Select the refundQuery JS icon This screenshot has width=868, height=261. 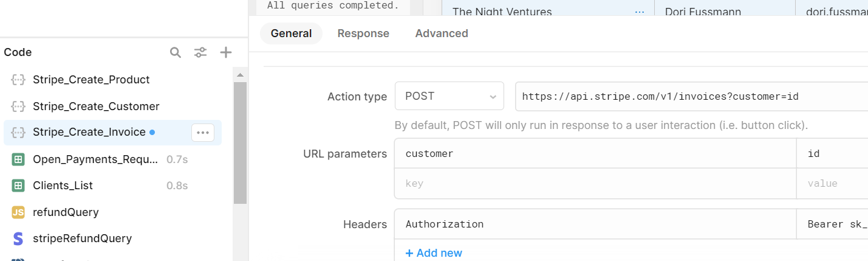point(18,212)
